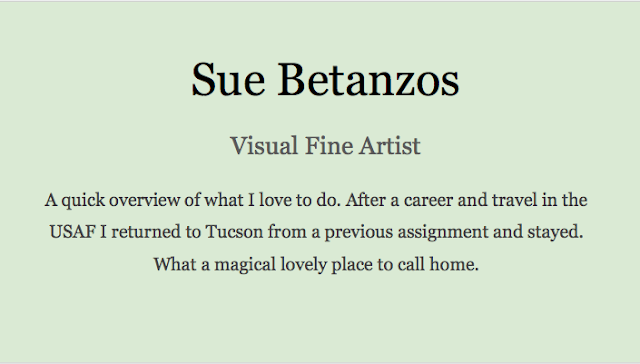640x364 pixels.
Task: Select the first name Sue in the title
Action: (x=228, y=80)
